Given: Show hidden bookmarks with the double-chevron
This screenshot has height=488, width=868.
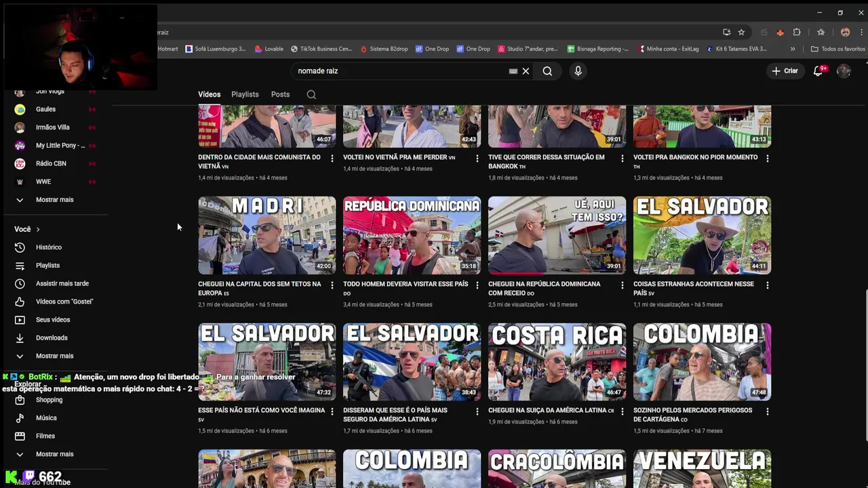Looking at the screenshot, I should pos(793,49).
